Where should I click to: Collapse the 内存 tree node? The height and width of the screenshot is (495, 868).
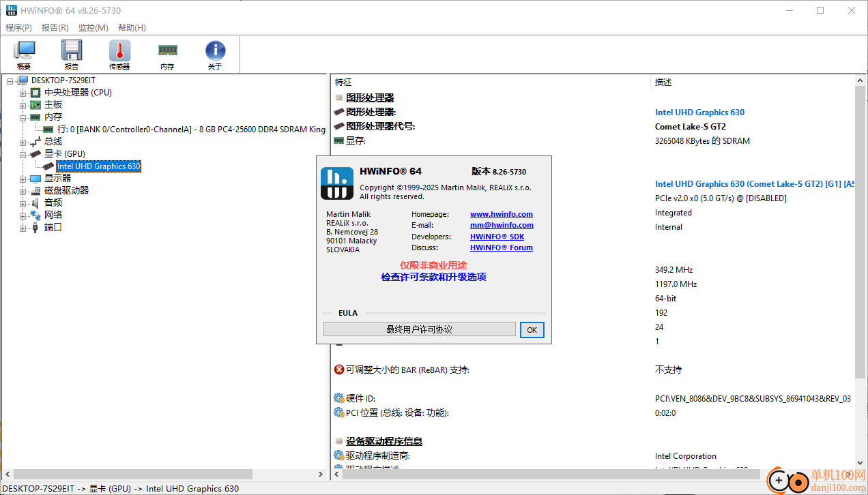pyautogui.click(x=23, y=117)
